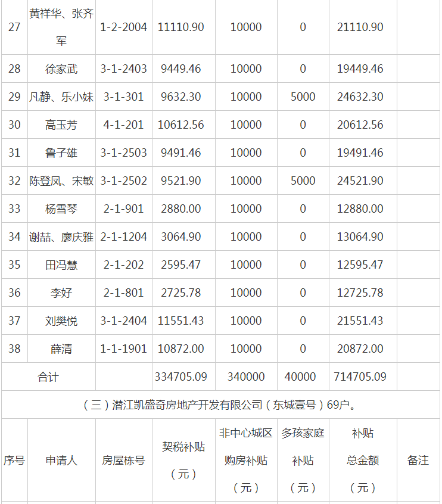This screenshot has height=504, width=442.
Task: Select applicant name 李好
Action: (61, 293)
